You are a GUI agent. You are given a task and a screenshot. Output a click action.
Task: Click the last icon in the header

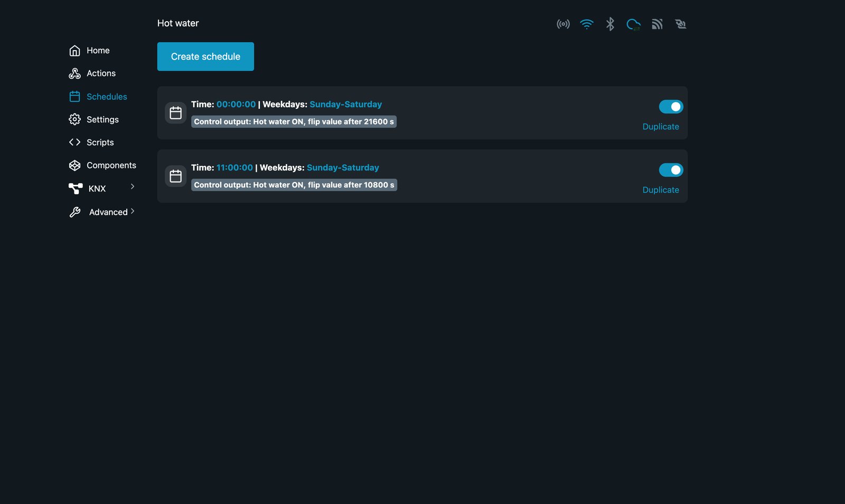pyautogui.click(x=681, y=24)
